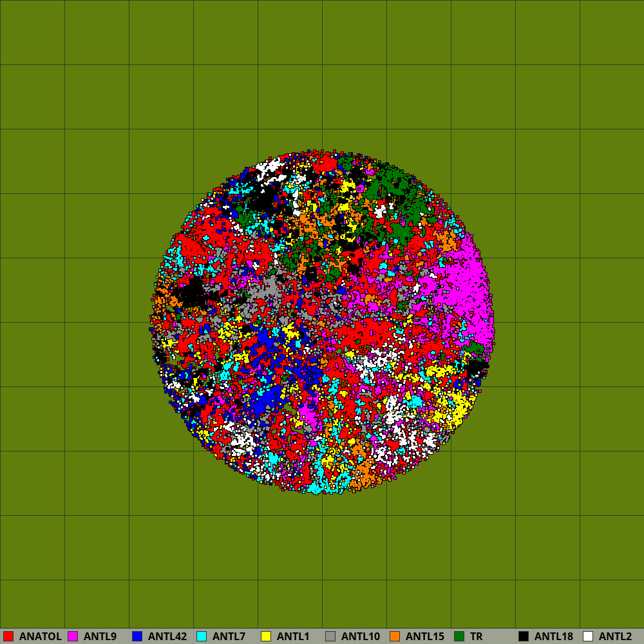Click the TR legend label
Screen dimensions: 644x644
click(477, 637)
